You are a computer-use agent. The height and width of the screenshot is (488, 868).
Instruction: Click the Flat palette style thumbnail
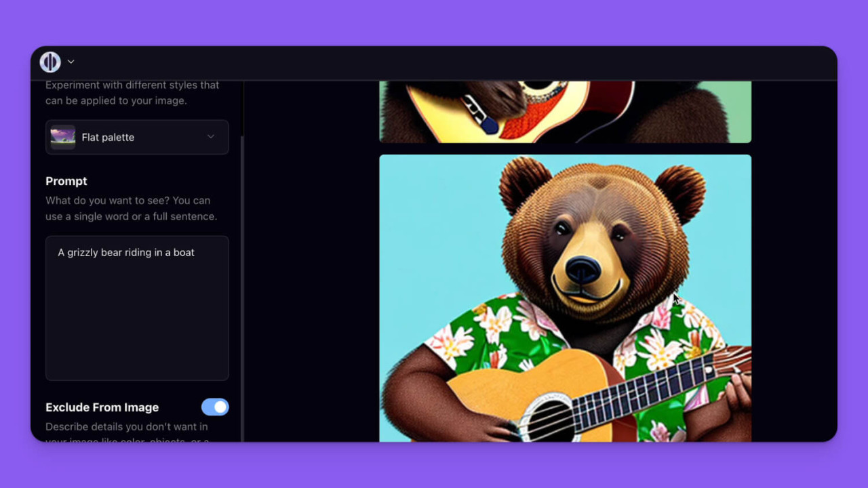pos(63,137)
